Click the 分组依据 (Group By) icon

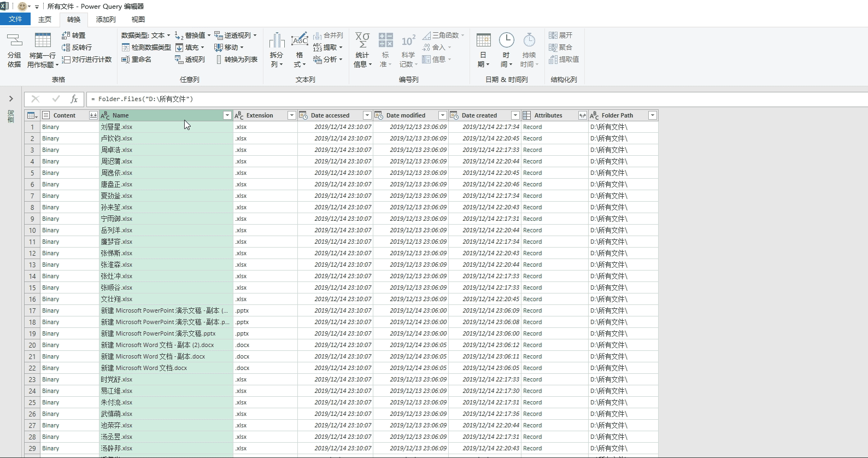point(14,40)
